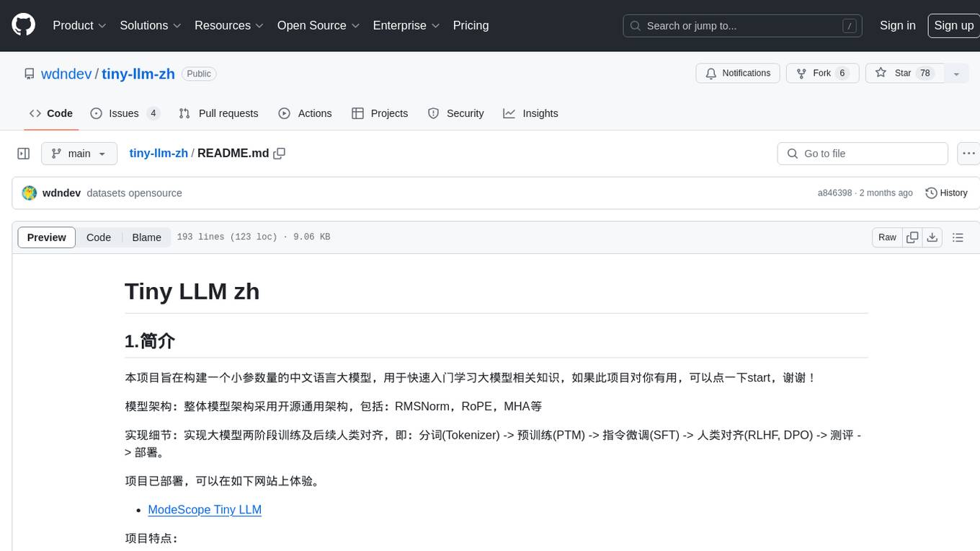
Task: Switch to the Insights tab
Action: point(530,113)
